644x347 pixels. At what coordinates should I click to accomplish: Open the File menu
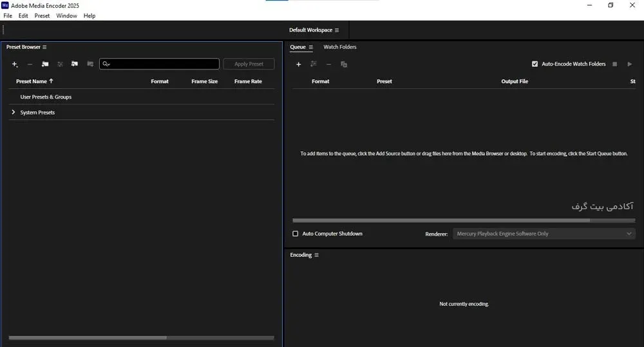[8, 15]
